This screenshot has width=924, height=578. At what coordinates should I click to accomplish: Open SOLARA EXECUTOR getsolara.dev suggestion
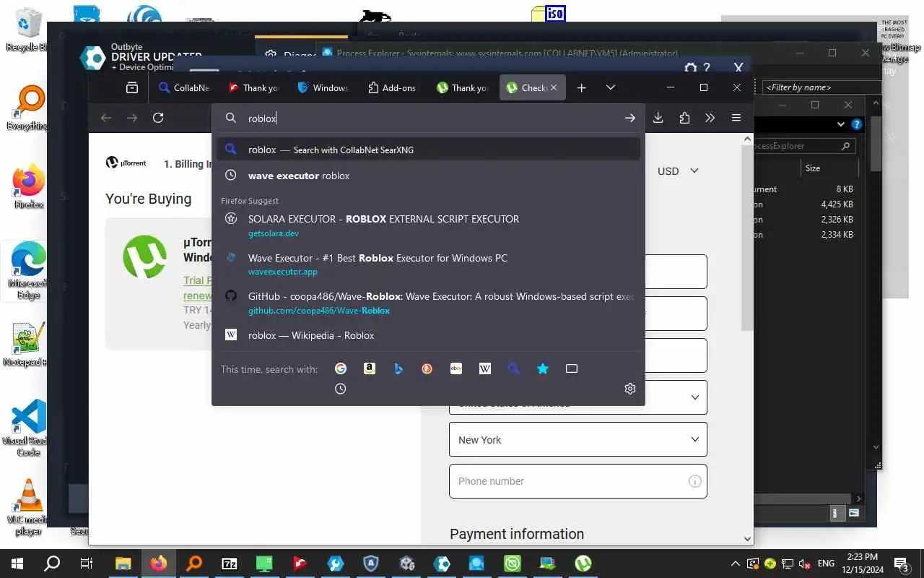(x=429, y=225)
